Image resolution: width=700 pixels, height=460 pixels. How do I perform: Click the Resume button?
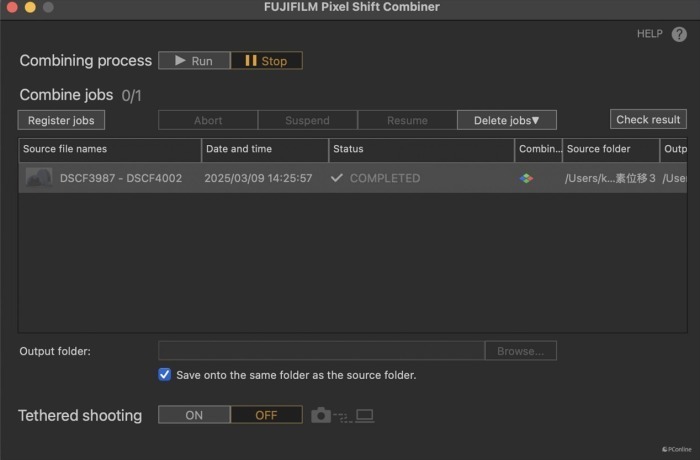click(x=407, y=120)
